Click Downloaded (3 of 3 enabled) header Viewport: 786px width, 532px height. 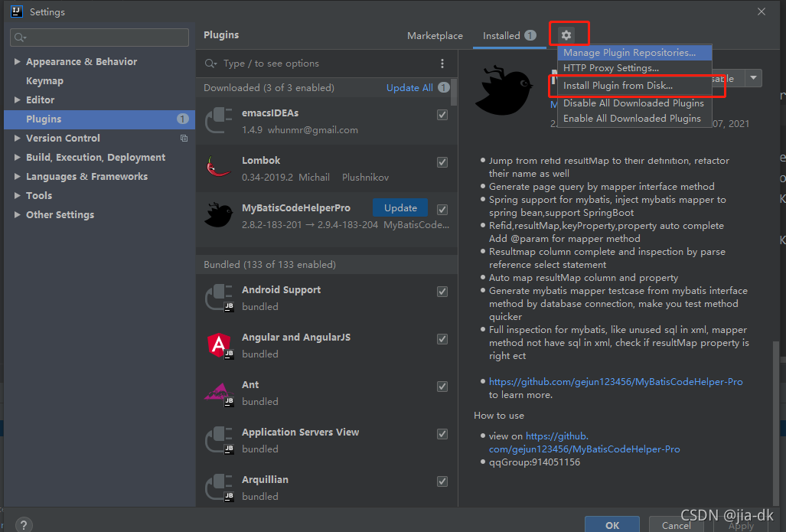coord(269,88)
